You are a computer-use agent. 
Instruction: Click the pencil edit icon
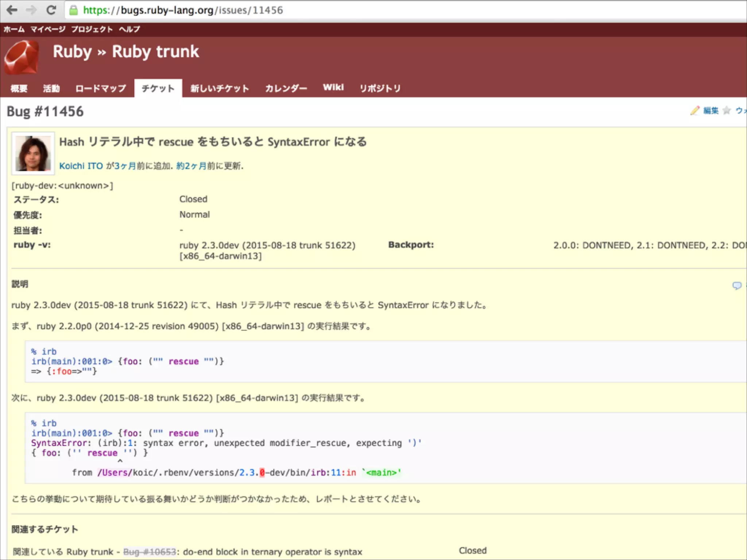pos(695,110)
